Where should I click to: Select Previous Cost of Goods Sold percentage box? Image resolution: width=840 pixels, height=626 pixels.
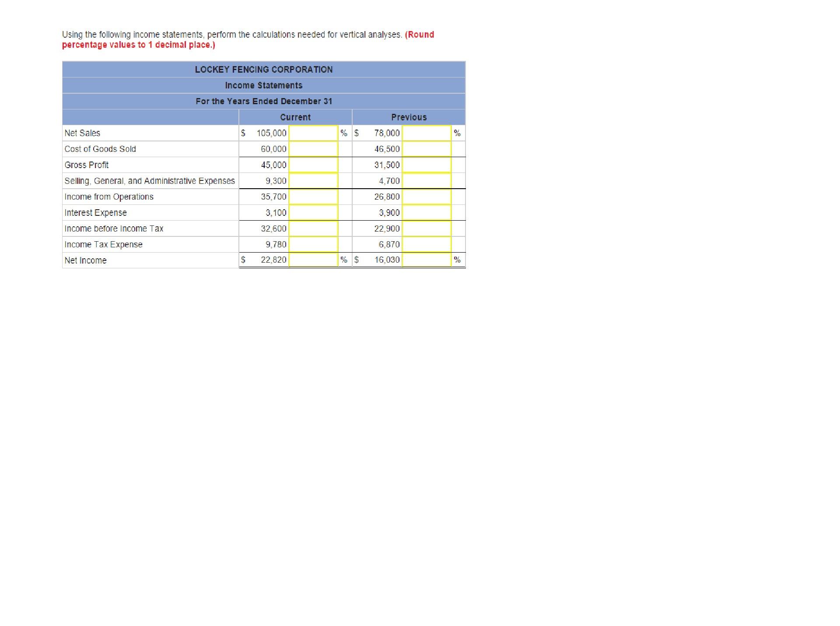pyautogui.click(x=427, y=149)
